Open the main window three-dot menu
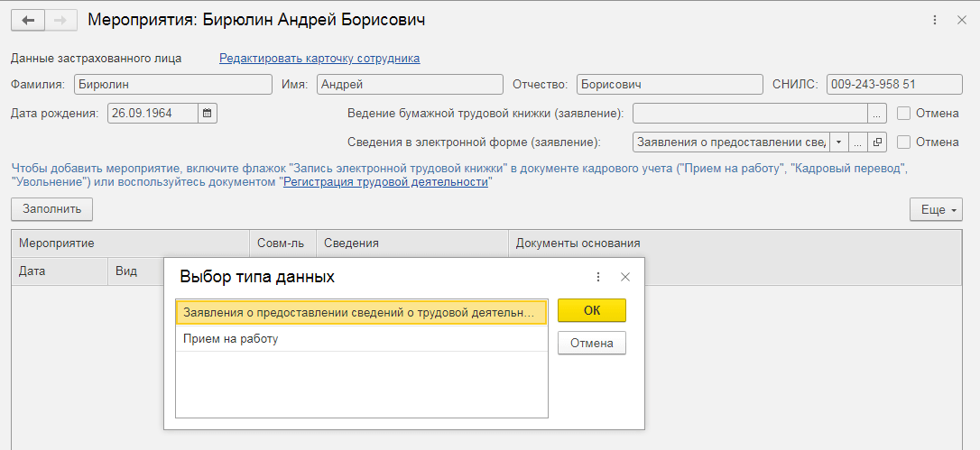Screen dimensions: 980x450 click(x=934, y=20)
